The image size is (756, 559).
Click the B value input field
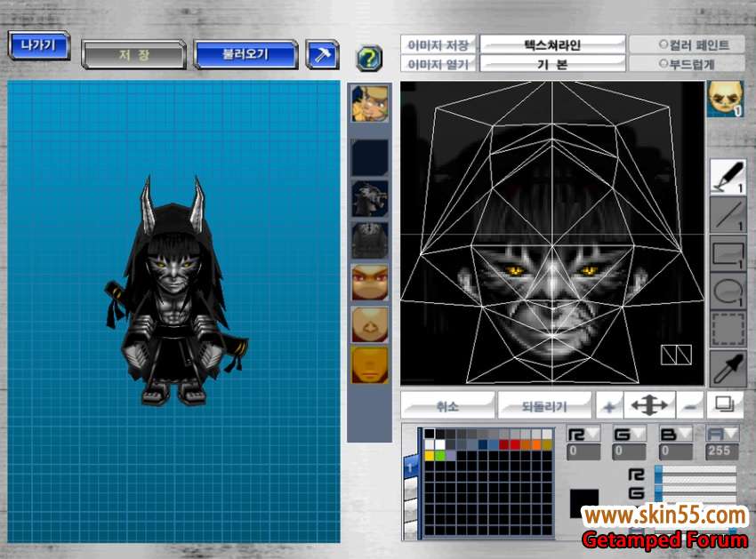(x=675, y=451)
